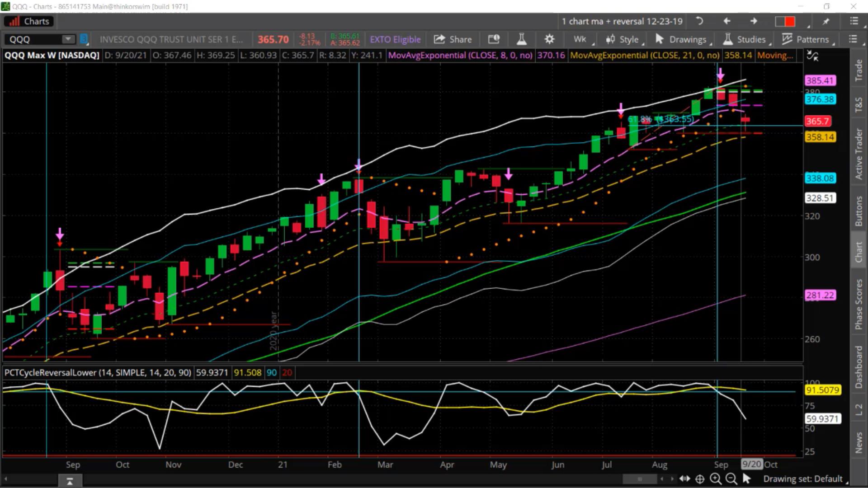Click the last price 365.70 display
The width and height of the screenshot is (868, 488).
273,39
